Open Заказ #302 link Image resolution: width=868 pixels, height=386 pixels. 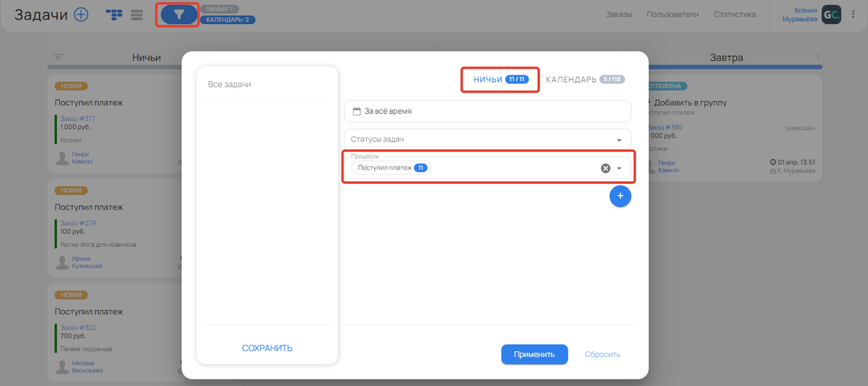(x=77, y=328)
